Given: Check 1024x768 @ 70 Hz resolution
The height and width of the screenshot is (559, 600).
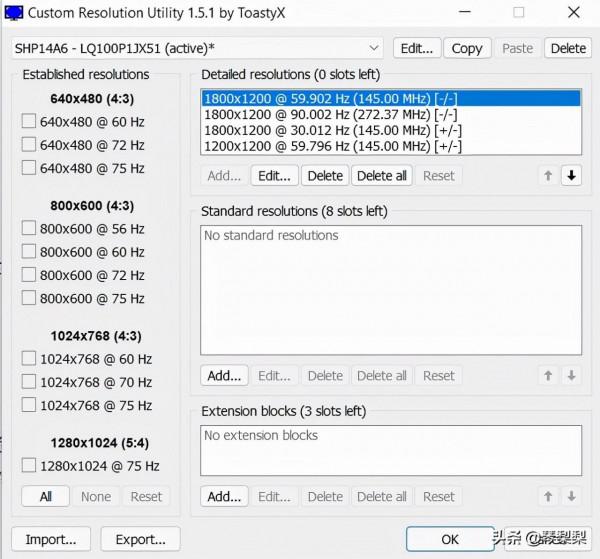Looking at the screenshot, I should tap(29, 382).
